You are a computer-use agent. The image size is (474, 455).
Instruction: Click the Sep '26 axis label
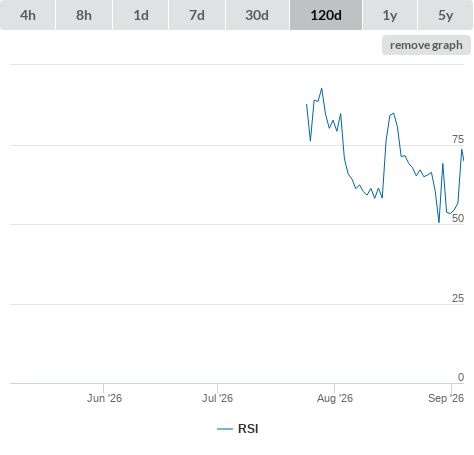pyautogui.click(x=446, y=398)
